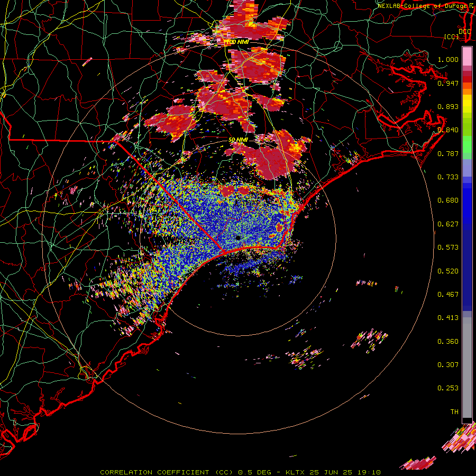Click the black radar site dot at ring center
The height and width of the screenshot is (476, 476).
(x=238, y=237)
